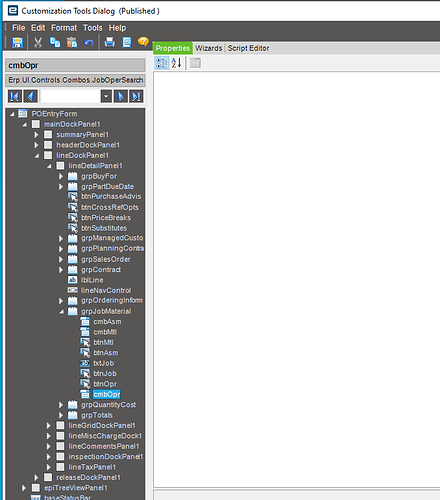Select the lineTaxPanel1 tree item
Screen dimensions: 440x500
click(x=92, y=467)
